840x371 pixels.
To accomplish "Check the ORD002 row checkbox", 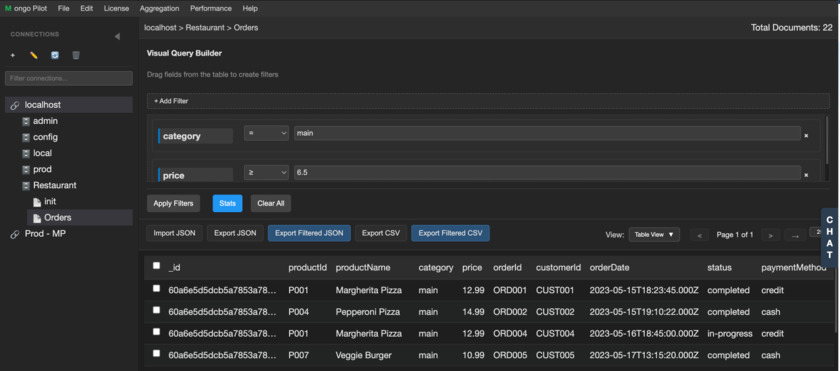I will pyautogui.click(x=156, y=310).
